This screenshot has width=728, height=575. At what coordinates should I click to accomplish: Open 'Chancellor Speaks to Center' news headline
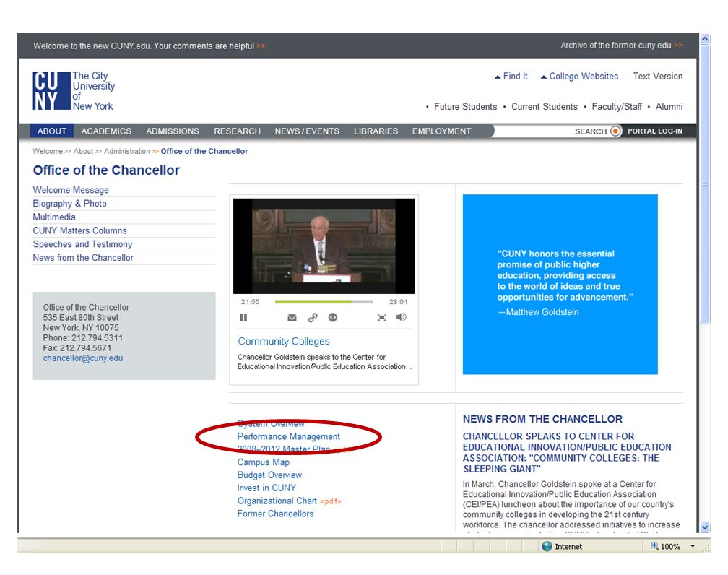567,452
